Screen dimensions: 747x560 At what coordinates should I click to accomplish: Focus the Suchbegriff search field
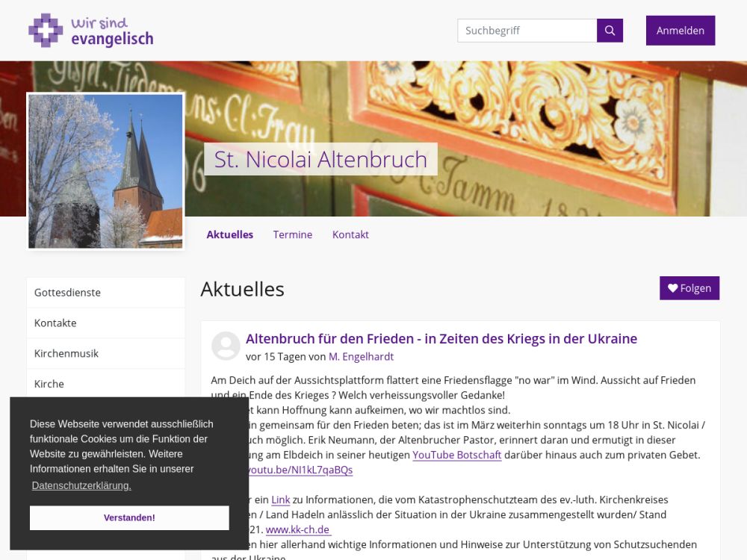tap(527, 31)
